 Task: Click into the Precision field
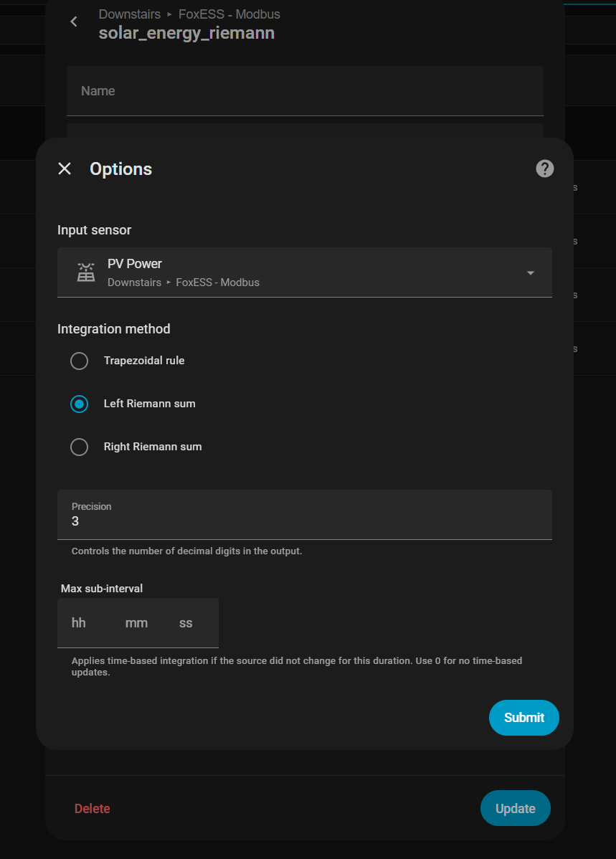305,521
